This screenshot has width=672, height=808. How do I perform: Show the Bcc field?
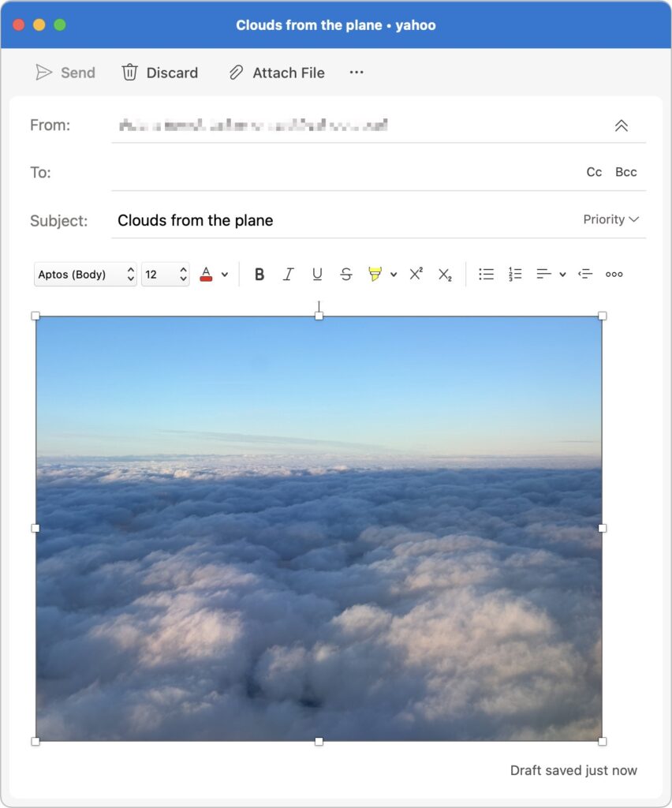(x=625, y=172)
